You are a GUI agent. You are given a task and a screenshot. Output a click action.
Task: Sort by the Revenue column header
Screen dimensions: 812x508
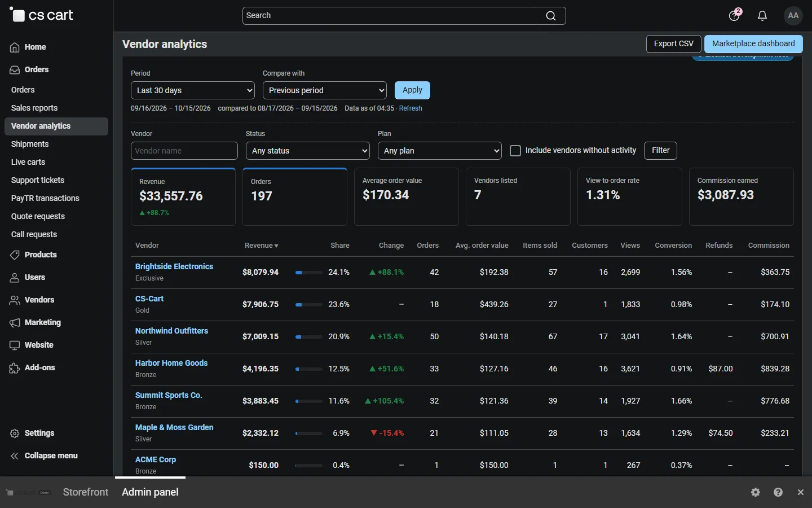[262, 246]
